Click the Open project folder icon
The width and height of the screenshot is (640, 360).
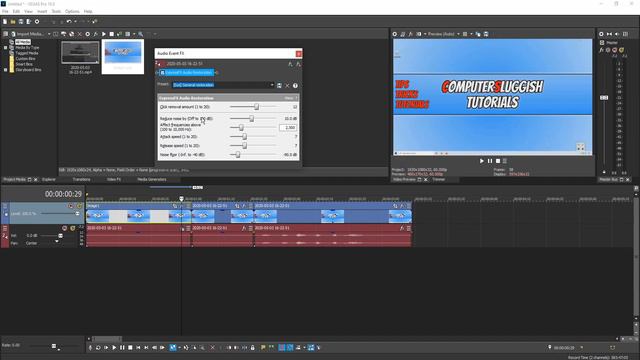coord(13,22)
